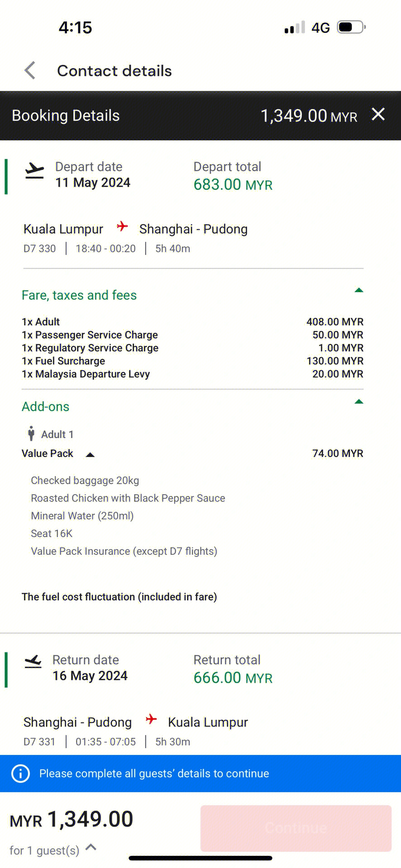Tap the 1,349.00 MYR header total

click(x=309, y=116)
